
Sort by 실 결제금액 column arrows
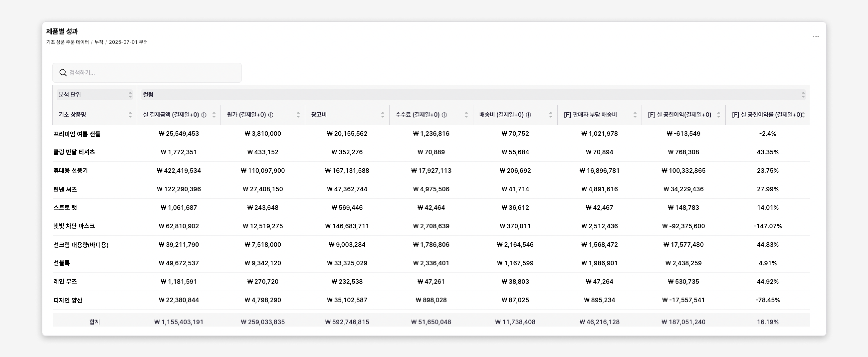(214, 115)
